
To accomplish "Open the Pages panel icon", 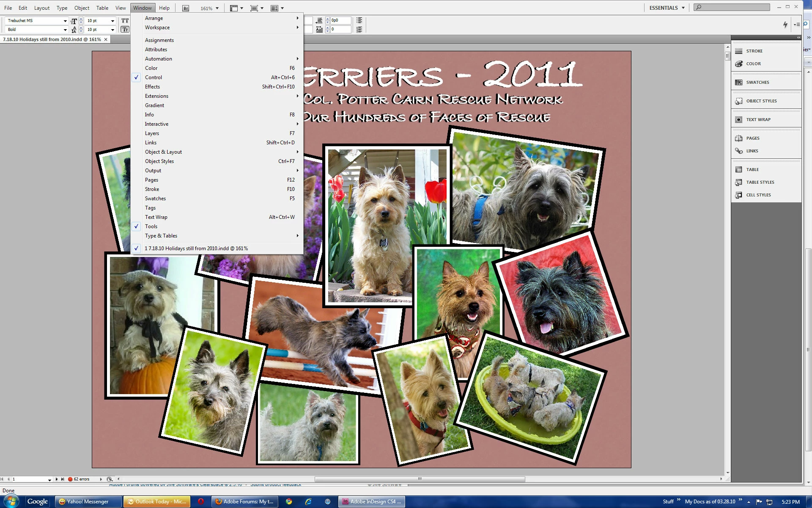I will click(739, 138).
